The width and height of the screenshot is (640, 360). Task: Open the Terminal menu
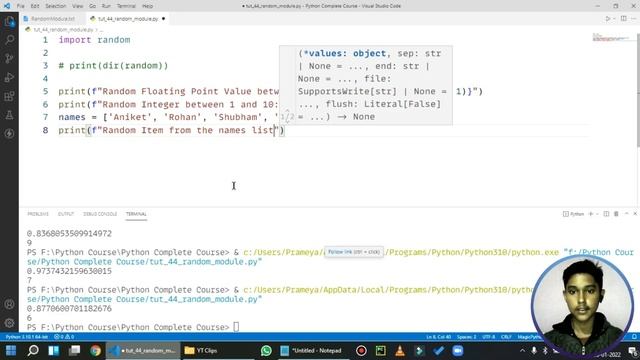point(126,6)
